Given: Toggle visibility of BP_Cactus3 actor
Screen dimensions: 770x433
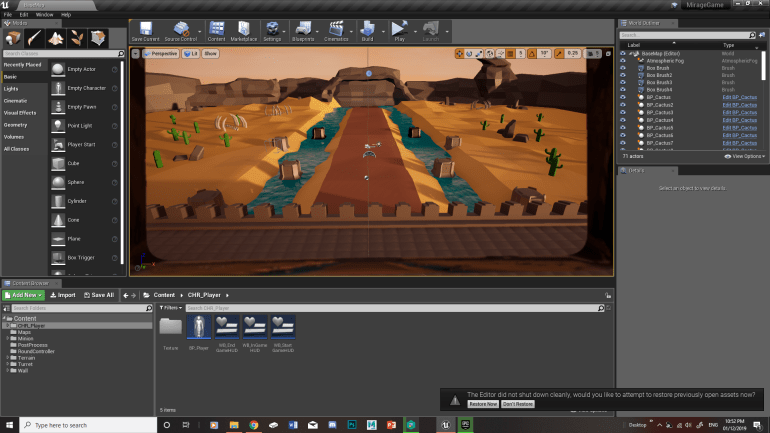Looking at the screenshot, I should click(623, 112).
